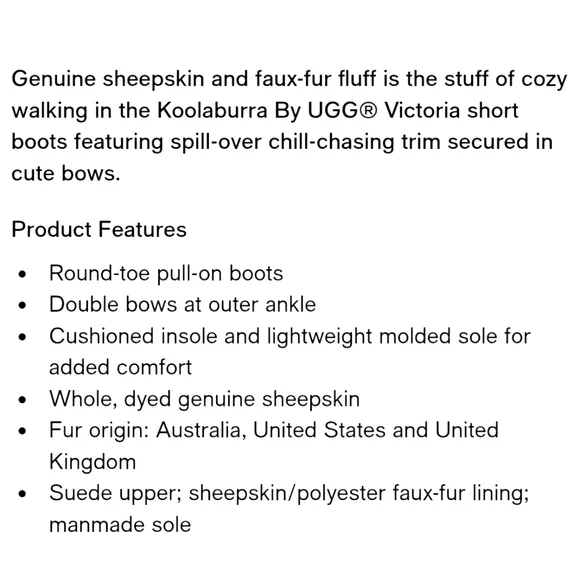Click the bullet before 'Round-toe pull-on boots'

[x=23, y=274]
